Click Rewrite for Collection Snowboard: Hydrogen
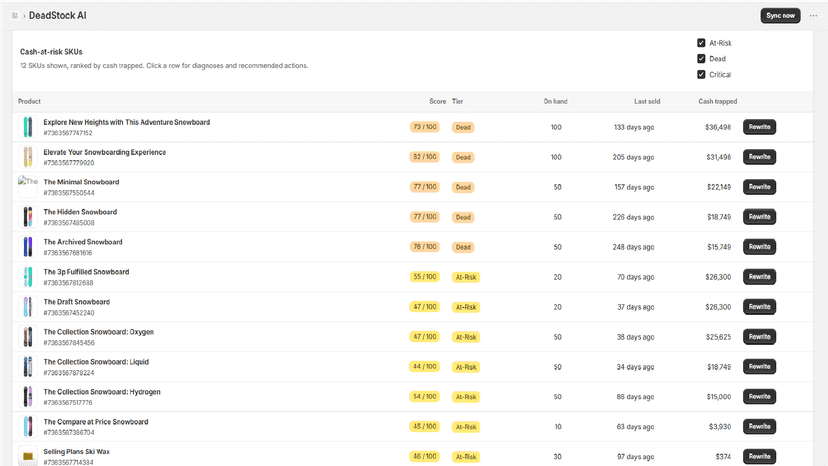 pyautogui.click(x=759, y=396)
